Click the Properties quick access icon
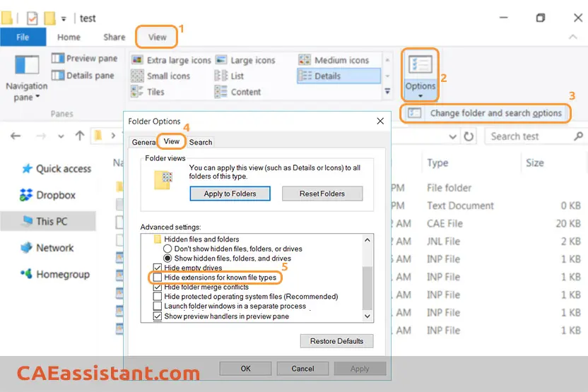This screenshot has height=392, width=588. point(33,18)
